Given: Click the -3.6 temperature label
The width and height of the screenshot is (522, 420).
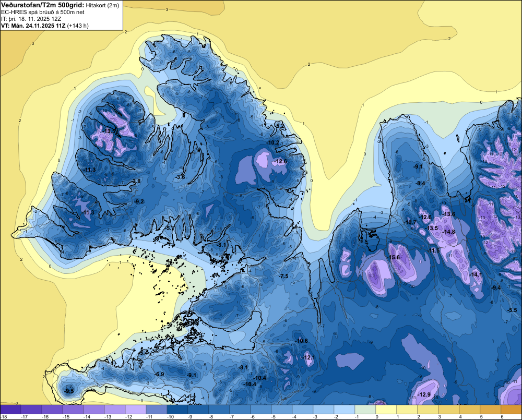Looking at the screenshot, I should (x=180, y=177).
